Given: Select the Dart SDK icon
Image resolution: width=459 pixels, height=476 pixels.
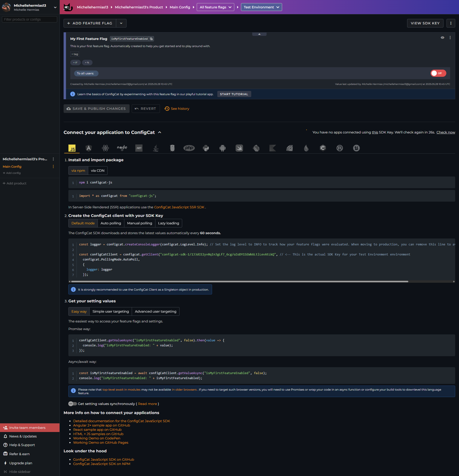Looking at the screenshot, I should click(x=256, y=148).
